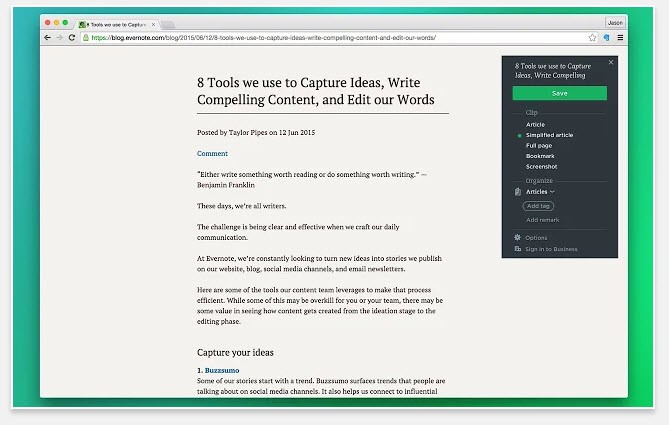Click the 'These days, we're all writers.' line
Screen dimensions: 669x425
click(241, 206)
